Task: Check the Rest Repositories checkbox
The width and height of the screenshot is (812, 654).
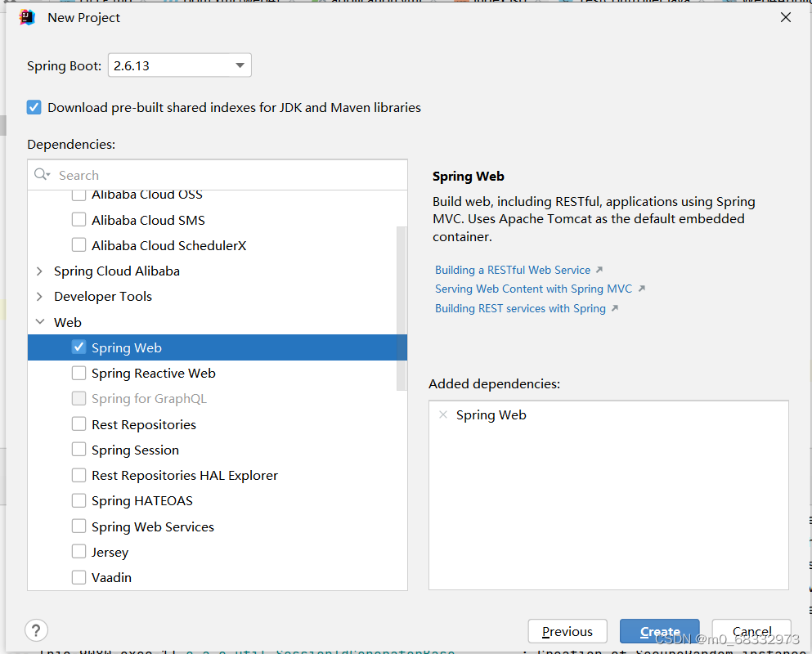Action: [79, 424]
